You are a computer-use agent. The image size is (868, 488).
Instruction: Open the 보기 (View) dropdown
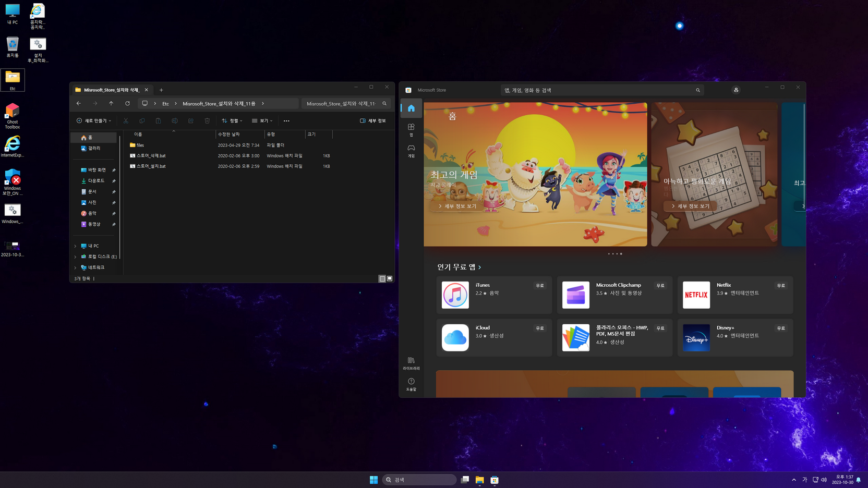(262, 120)
